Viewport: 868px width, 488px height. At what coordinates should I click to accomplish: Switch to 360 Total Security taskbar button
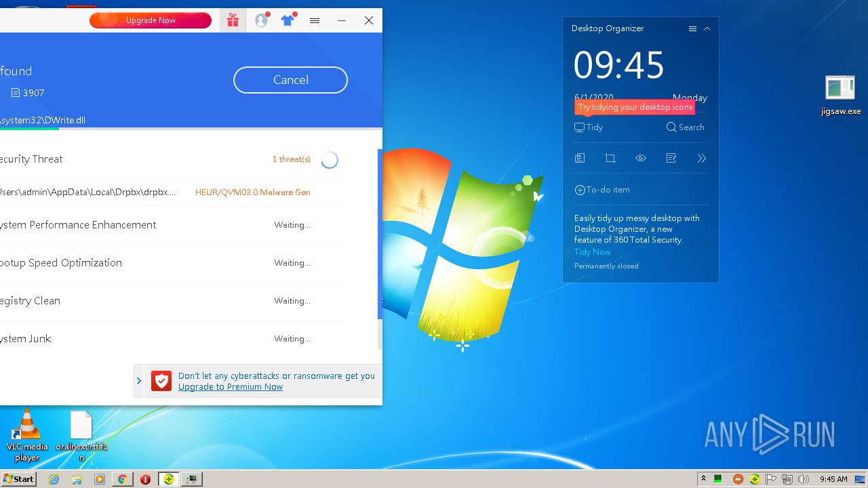click(168, 479)
